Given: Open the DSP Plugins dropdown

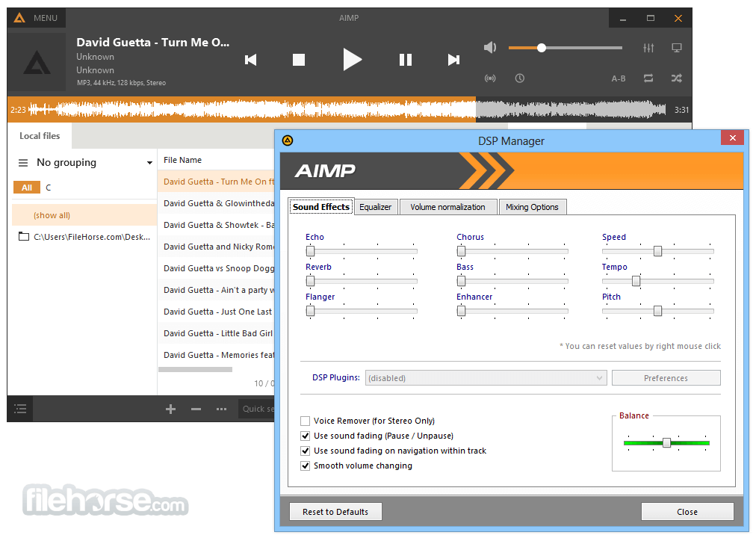Looking at the screenshot, I should (486, 378).
